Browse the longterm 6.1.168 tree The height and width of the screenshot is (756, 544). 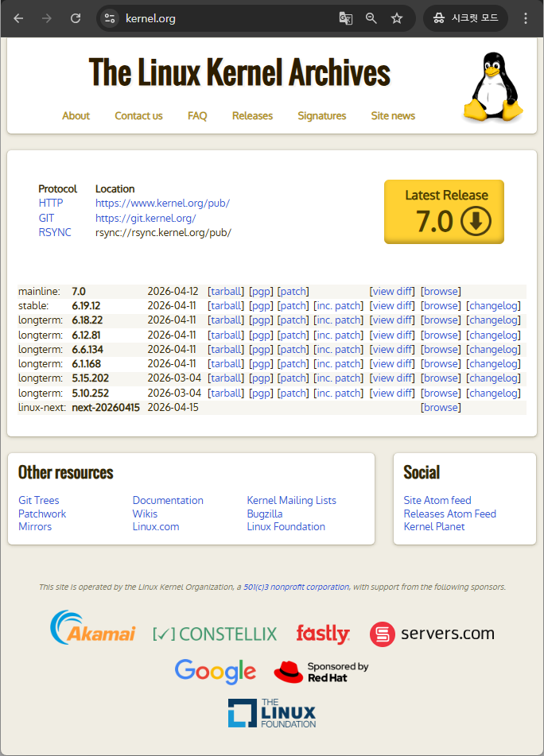pos(441,364)
